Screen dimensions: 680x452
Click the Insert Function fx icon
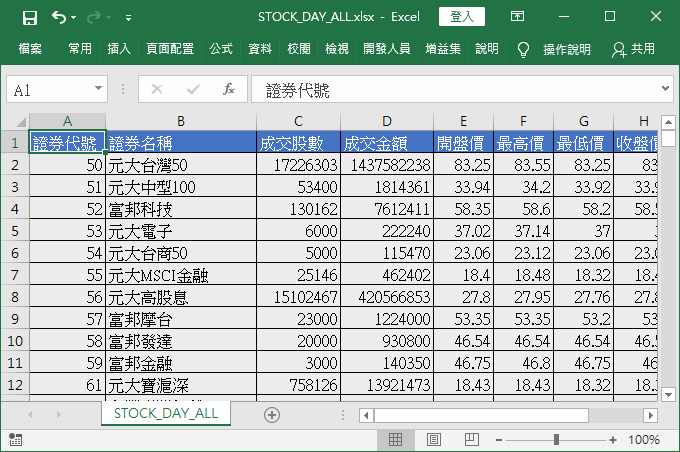coord(229,89)
